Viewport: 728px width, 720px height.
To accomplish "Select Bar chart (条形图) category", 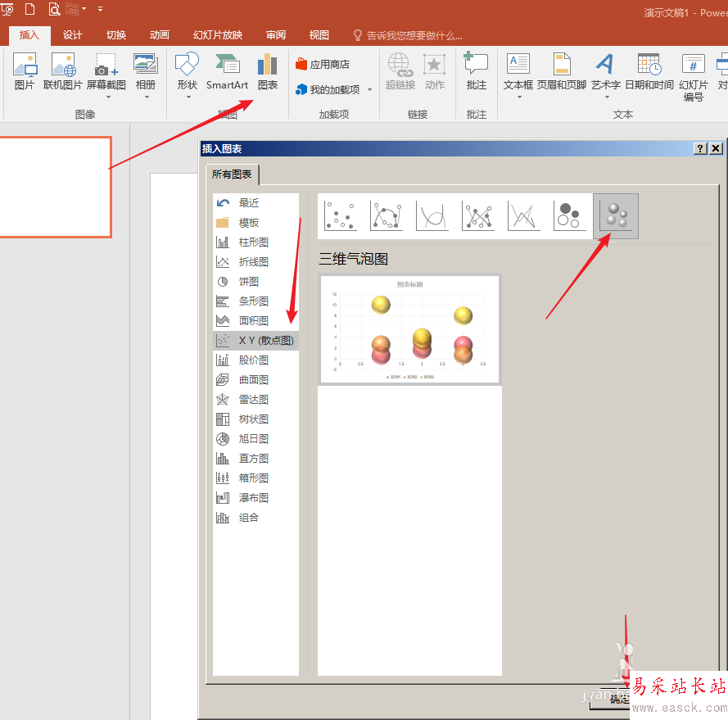I will tap(255, 301).
